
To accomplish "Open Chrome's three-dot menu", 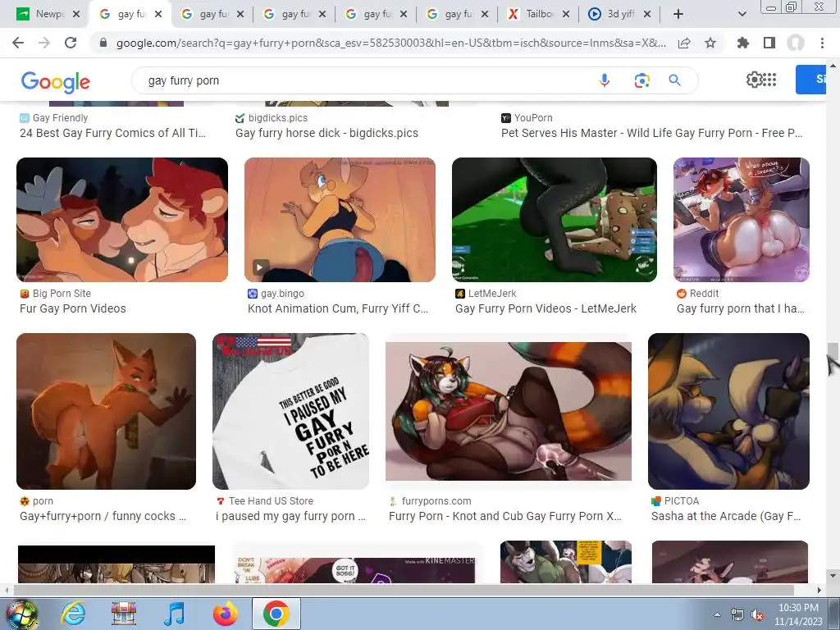I will coord(822,43).
